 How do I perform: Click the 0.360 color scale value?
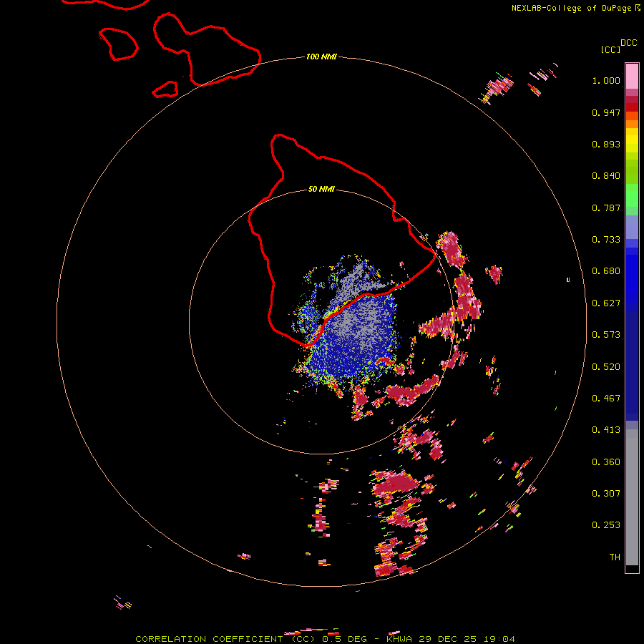point(606,462)
